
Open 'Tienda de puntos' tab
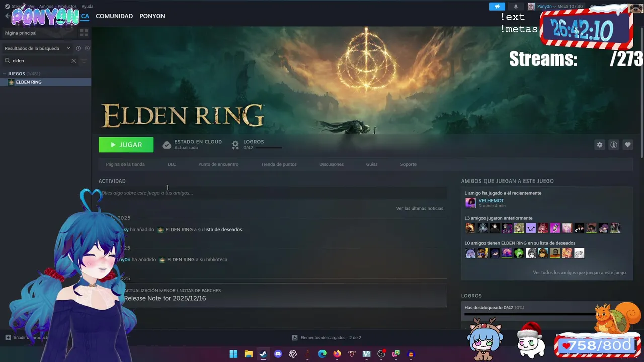279,164
